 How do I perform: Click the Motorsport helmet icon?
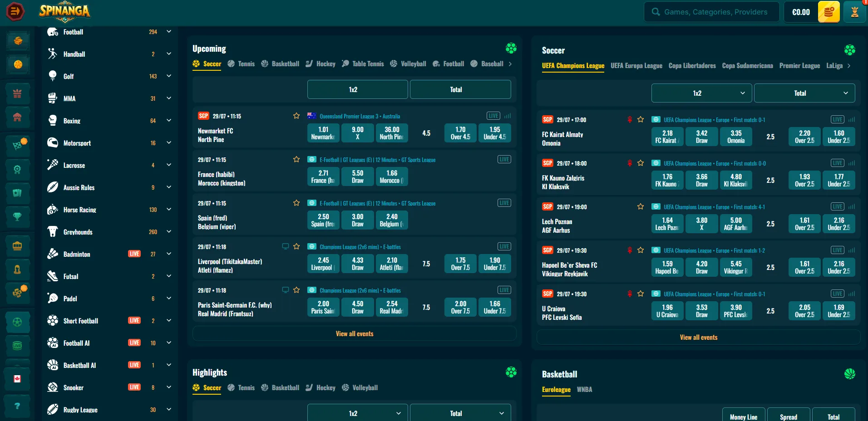tap(53, 143)
